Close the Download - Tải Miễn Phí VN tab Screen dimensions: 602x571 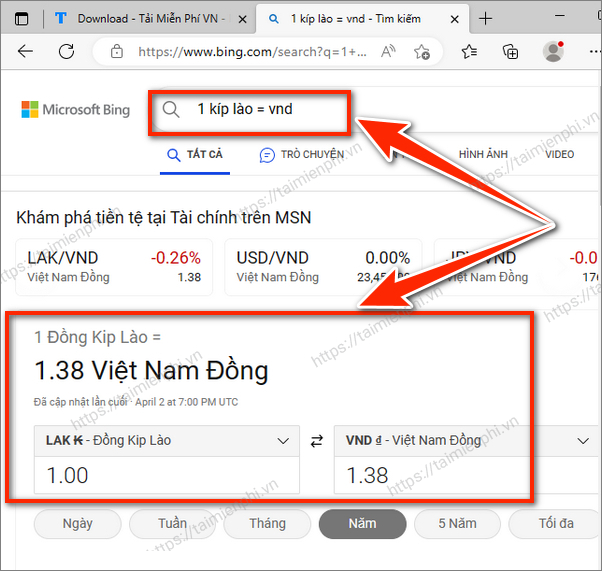coord(242,19)
